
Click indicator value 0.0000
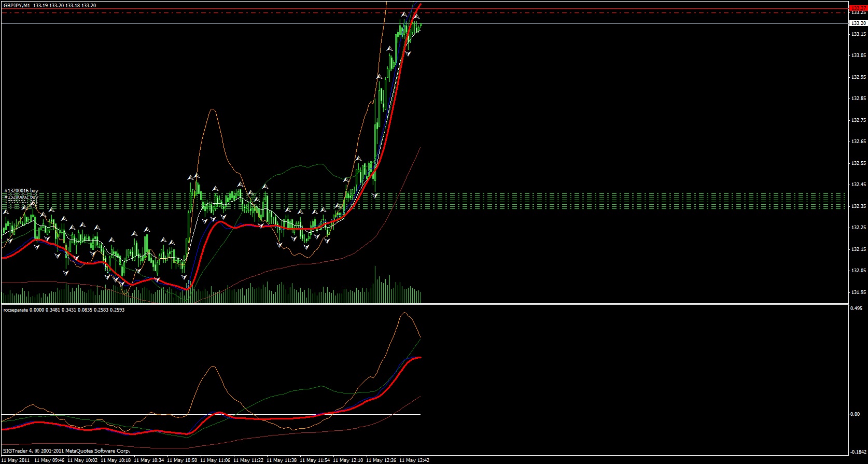tap(36, 310)
